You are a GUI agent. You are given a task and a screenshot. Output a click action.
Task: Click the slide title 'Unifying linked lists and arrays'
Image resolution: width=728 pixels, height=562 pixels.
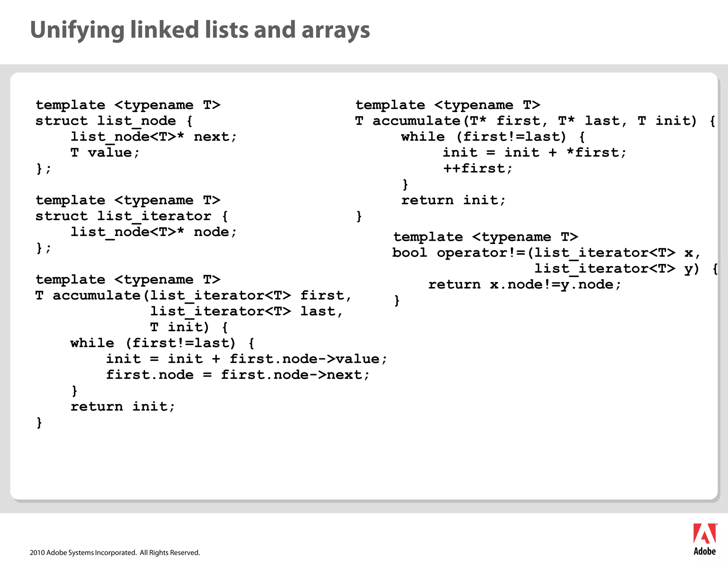[200, 30]
